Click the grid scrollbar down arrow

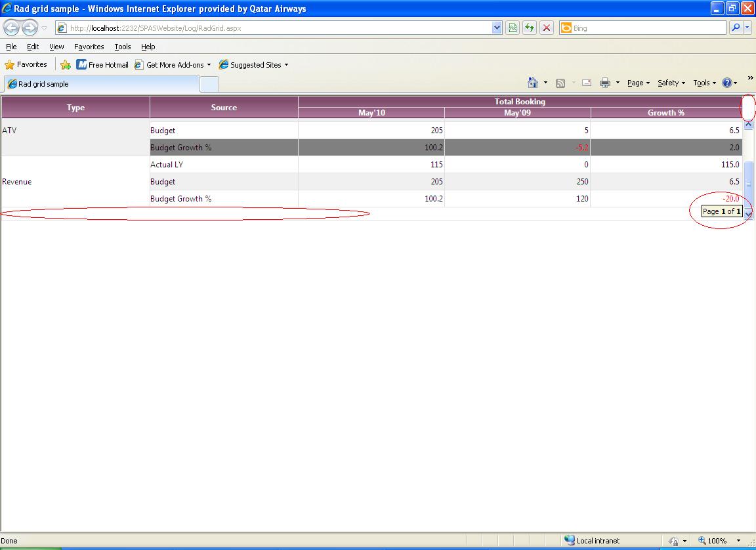pos(748,214)
